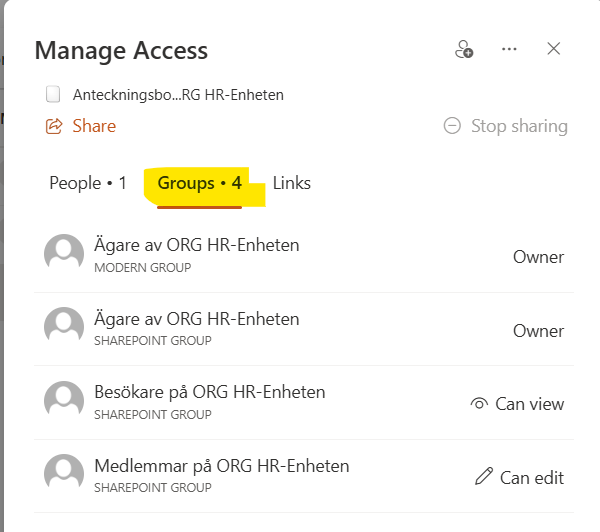This screenshot has height=532, width=600.
Task: Click the SharePoint Group owner avatar icon
Action: [64, 327]
